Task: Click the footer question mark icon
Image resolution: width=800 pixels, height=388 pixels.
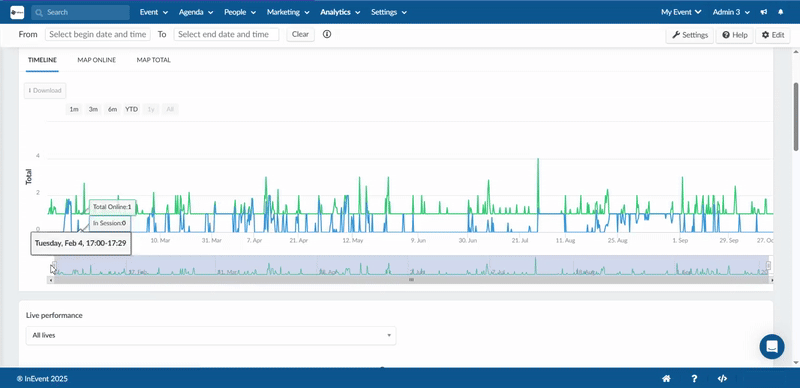Action: tap(694, 379)
